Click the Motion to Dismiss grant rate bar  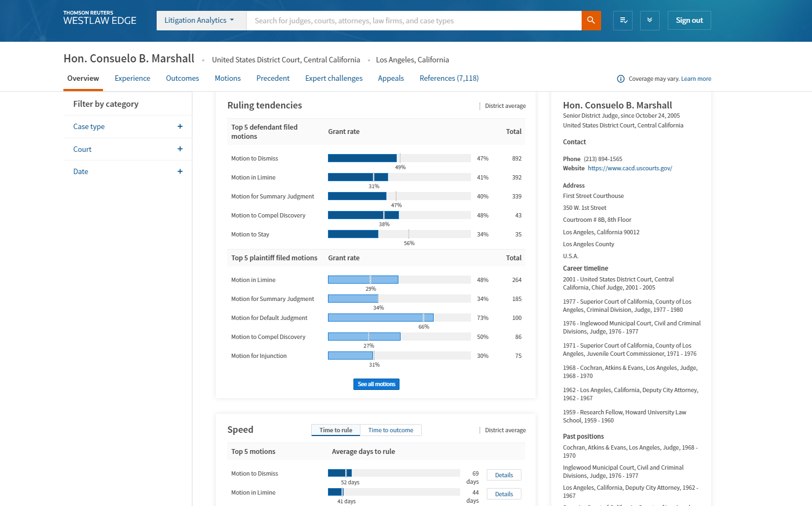362,158
